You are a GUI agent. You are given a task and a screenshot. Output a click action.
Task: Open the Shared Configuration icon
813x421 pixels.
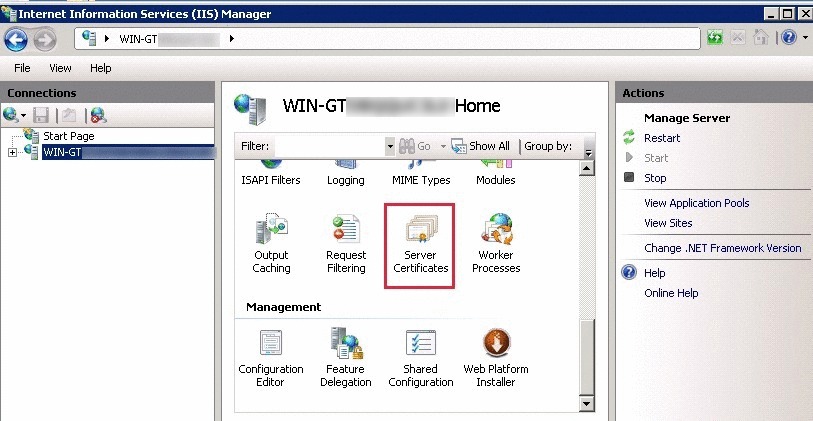coord(420,357)
